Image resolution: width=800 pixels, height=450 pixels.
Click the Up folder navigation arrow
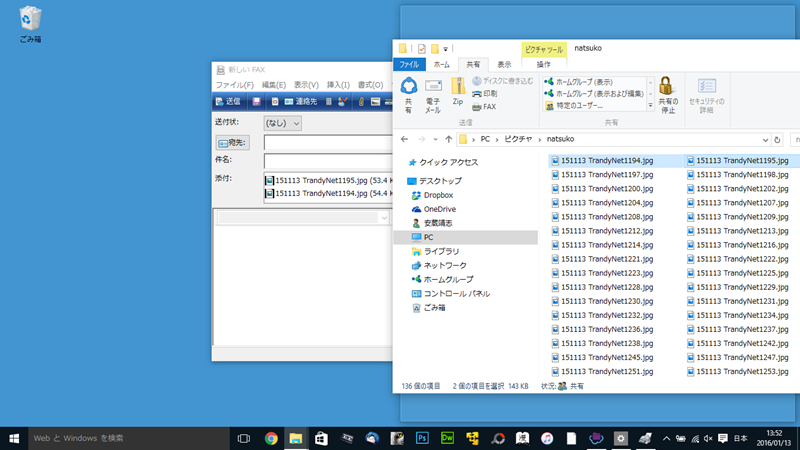tap(448, 139)
